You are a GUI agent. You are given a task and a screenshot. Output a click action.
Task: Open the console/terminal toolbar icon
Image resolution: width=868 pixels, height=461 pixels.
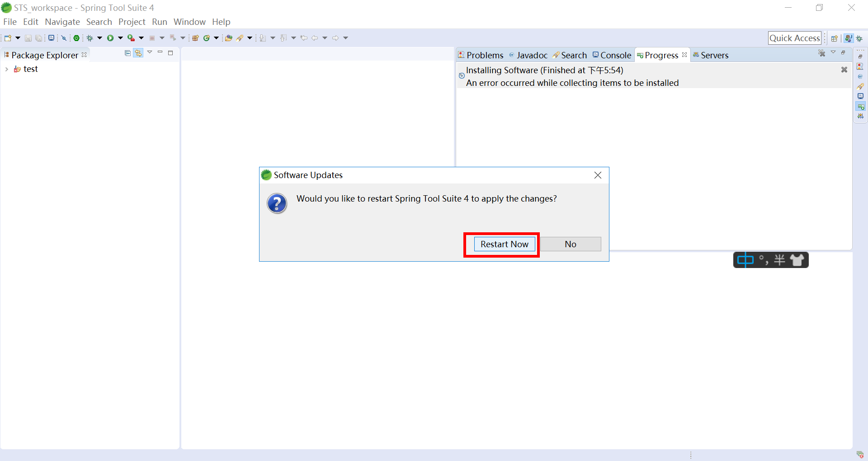point(52,38)
